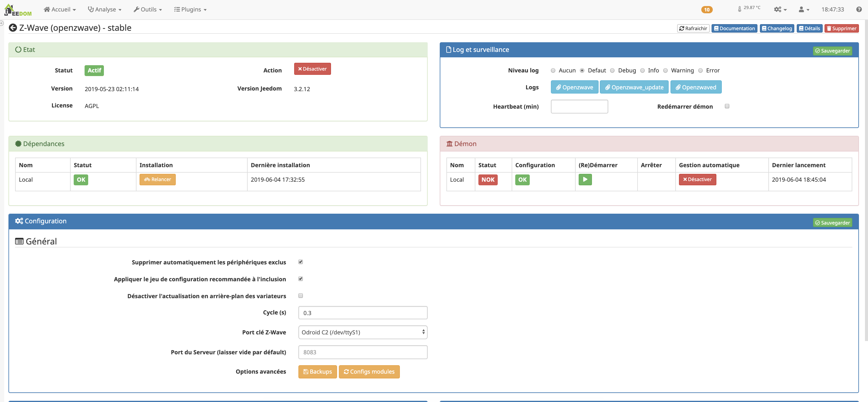Click the Actif status label
Screen dimensions: 868x402
point(94,70)
